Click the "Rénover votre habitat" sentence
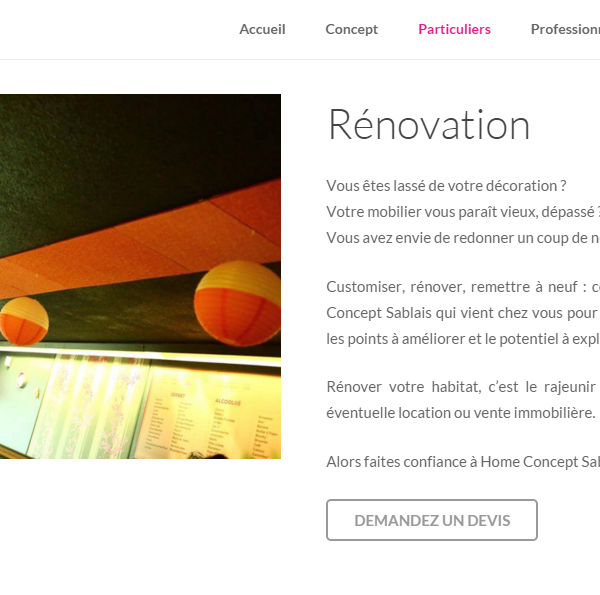Image resolution: width=600 pixels, height=595 pixels. [463, 387]
